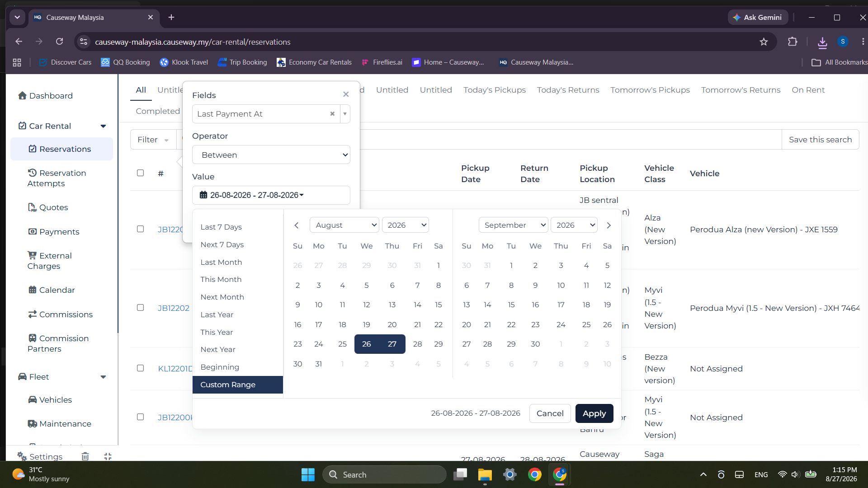868x488 pixels.
Task: Click Save this search button
Action: [820, 140]
